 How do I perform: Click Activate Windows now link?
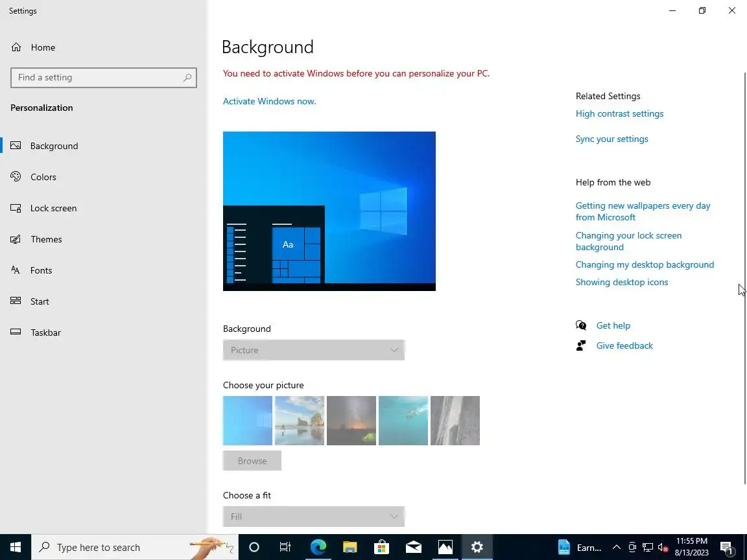tap(269, 101)
